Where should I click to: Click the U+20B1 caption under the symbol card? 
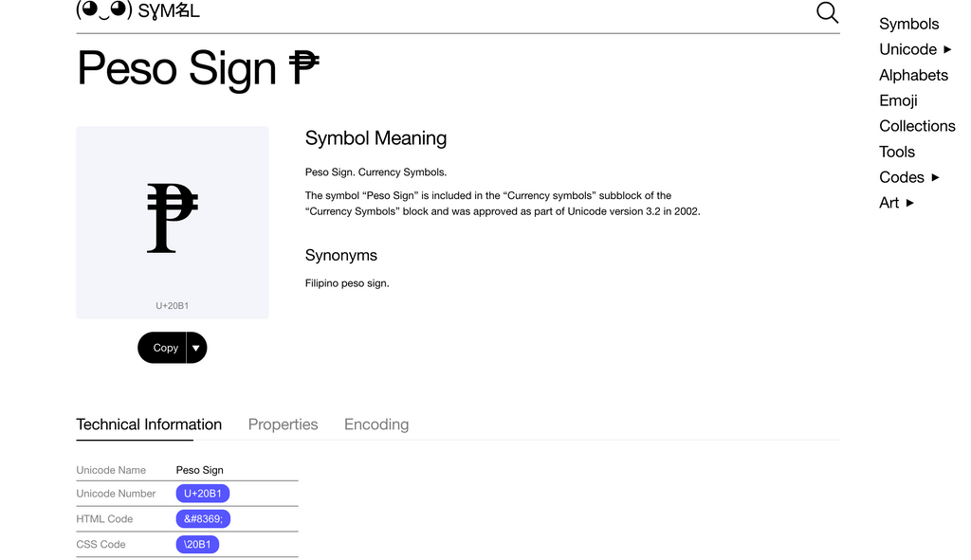(x=172, y=305)
